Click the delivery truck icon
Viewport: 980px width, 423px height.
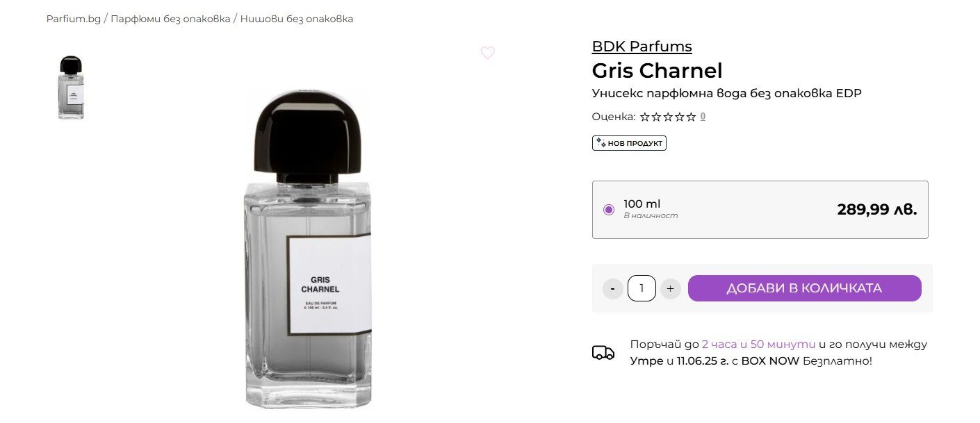tap(603, 353)
